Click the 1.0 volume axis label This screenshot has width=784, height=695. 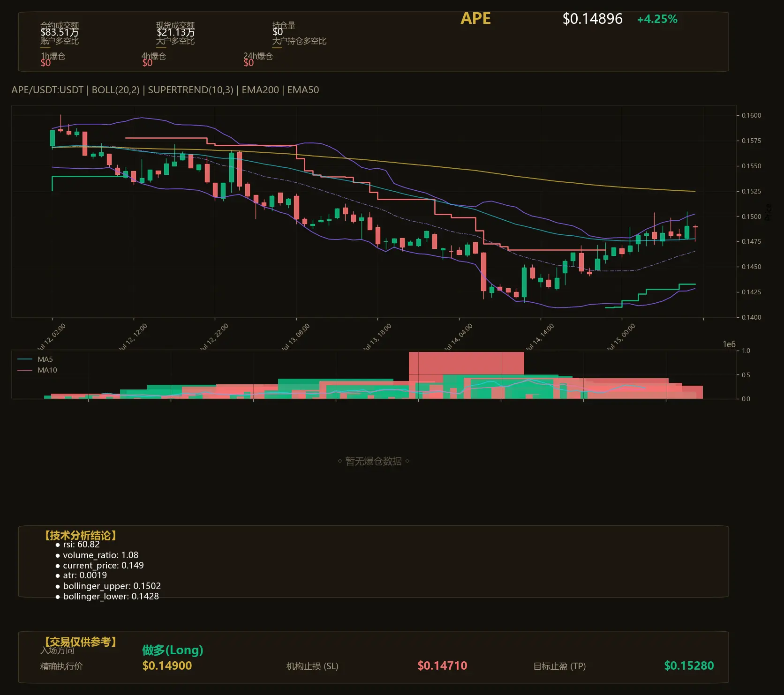pos(746,351)
